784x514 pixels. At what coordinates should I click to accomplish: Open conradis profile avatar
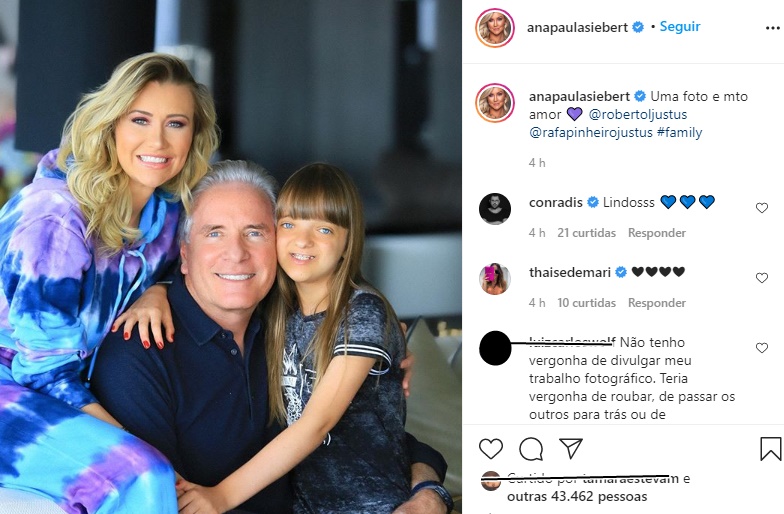tap(494, 208)
